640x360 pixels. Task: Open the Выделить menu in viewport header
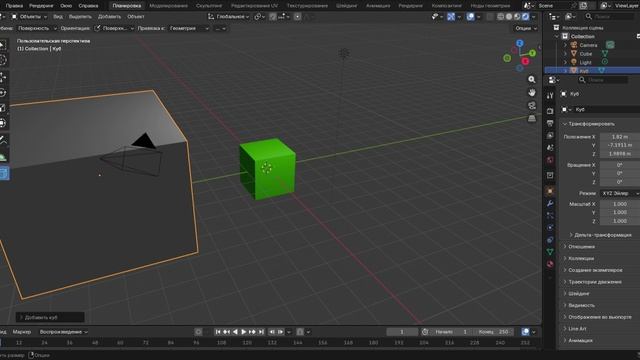(80, 17)
